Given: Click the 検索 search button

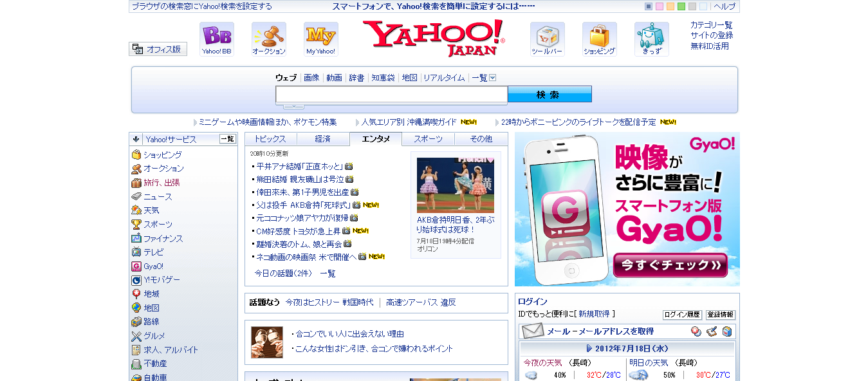Looking at the screenshot, I should (x=549, y=95).
